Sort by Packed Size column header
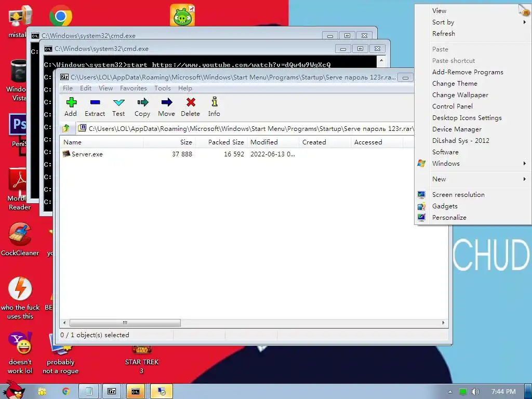The image size is (532, 399). [221, 142]
